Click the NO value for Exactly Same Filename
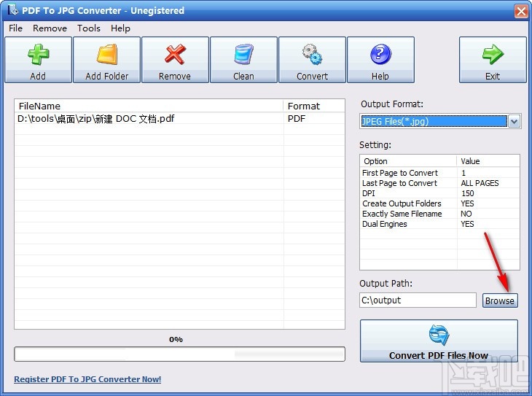Screen dimensions: 532x396 coord(466,214)
